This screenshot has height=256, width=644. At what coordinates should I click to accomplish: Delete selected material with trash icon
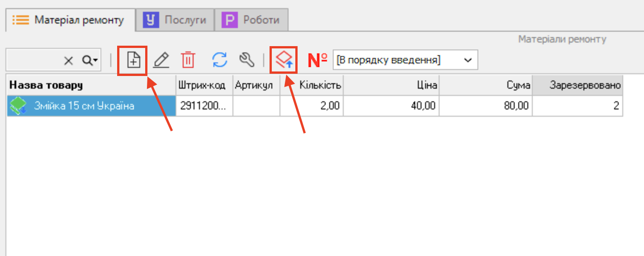pos(188,60)
